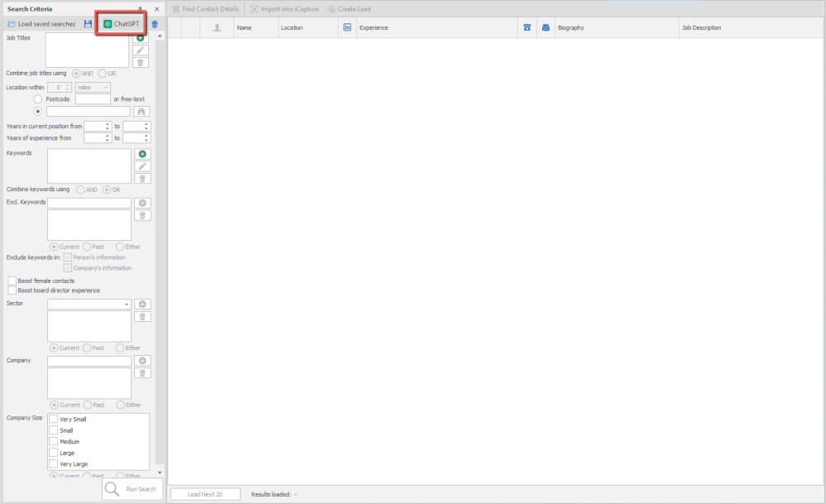Click into the Postcode text field

tap(92, 99)
